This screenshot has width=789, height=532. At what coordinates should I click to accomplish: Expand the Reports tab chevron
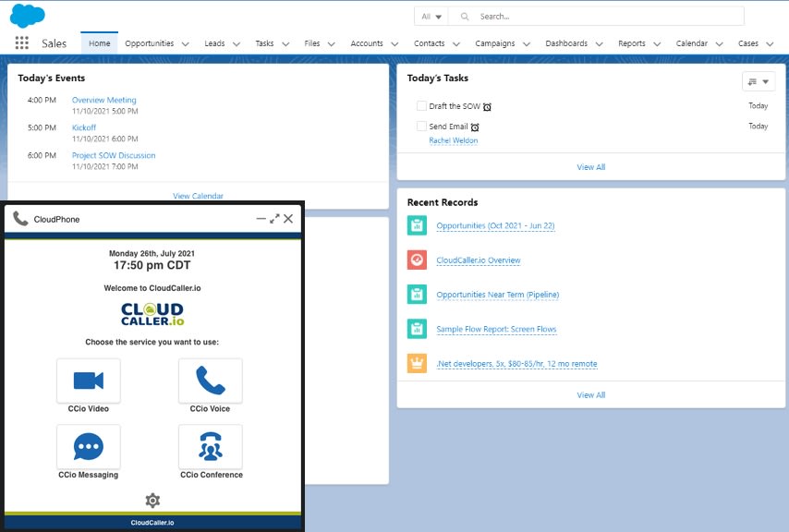pyautogui.click(x=657, y=44)
